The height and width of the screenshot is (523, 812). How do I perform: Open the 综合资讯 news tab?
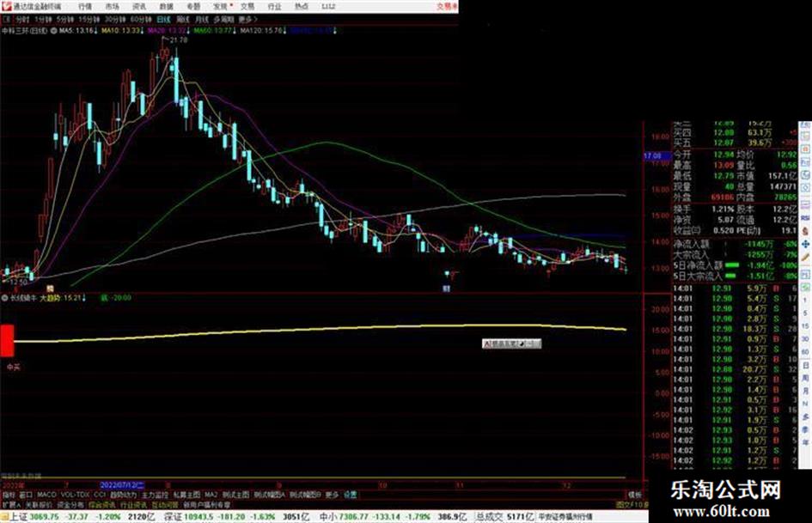click(x=102, y=504)
